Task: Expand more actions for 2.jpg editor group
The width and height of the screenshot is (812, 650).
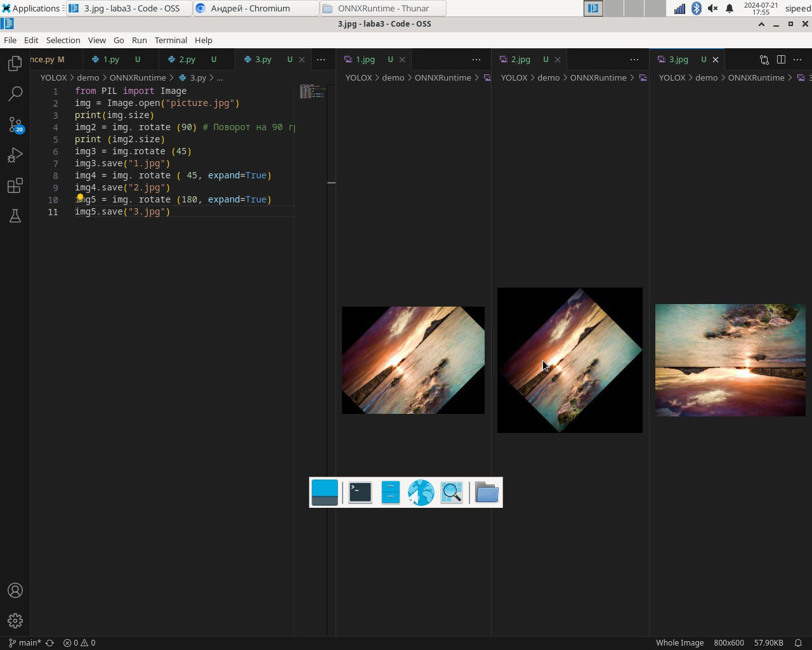Action: click(x=634, y=60)
